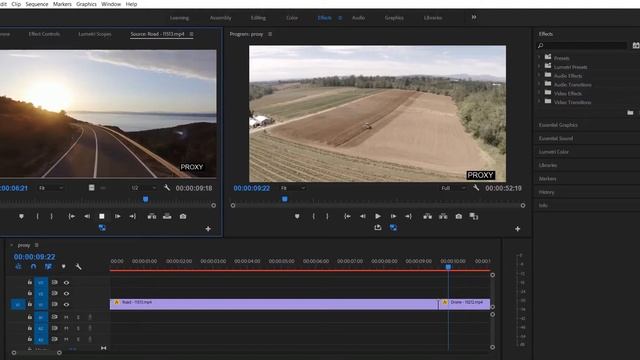Image resolution: width=640 pixels, height=360 pixels.
Task: Expand Video Effects folder
Action: tap(539, 93)
